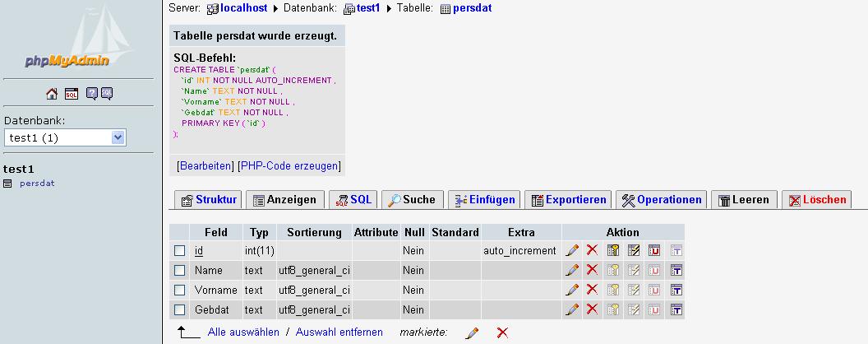The height and width of the screenshot is (344, 868).
Task: Tick the Gebdat row checkbox
Action: pyautogui.click(x=180, y=309)
